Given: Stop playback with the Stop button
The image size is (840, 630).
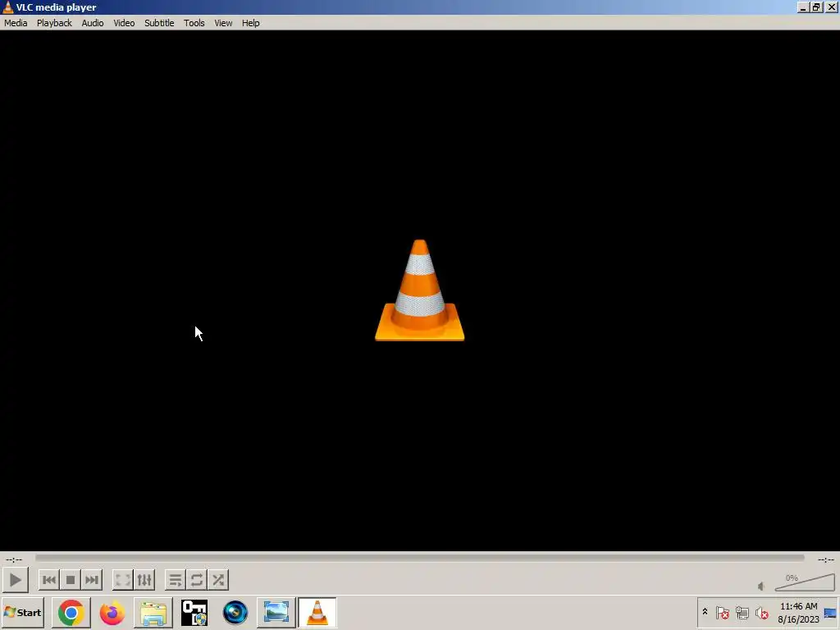Looking at the screenshot, I should point(71,580).
